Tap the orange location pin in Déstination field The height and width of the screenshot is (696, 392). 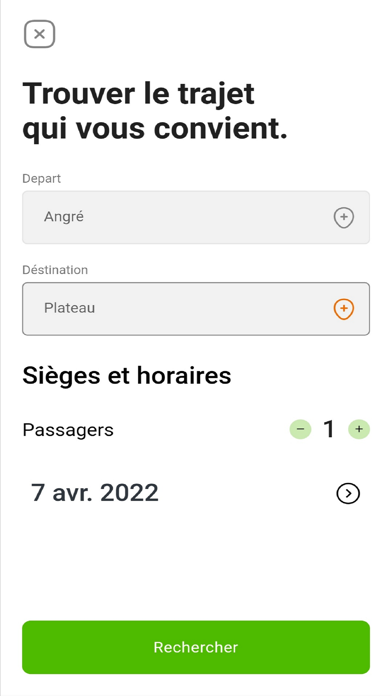344,309
